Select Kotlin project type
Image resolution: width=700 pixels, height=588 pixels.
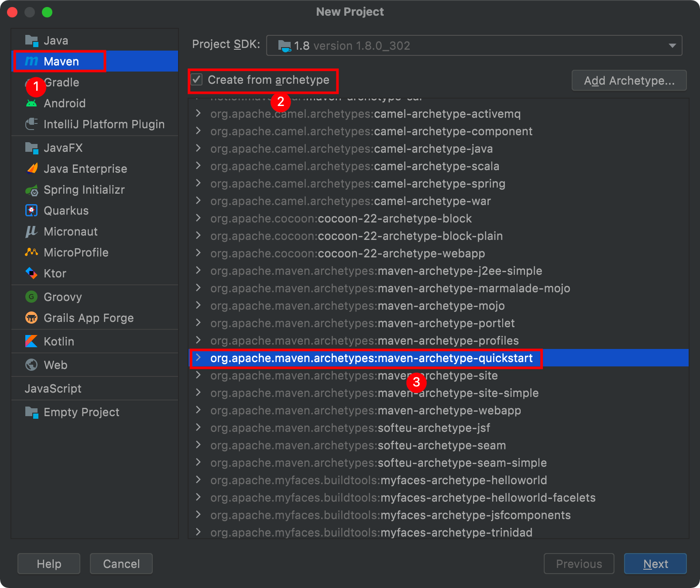95,342
